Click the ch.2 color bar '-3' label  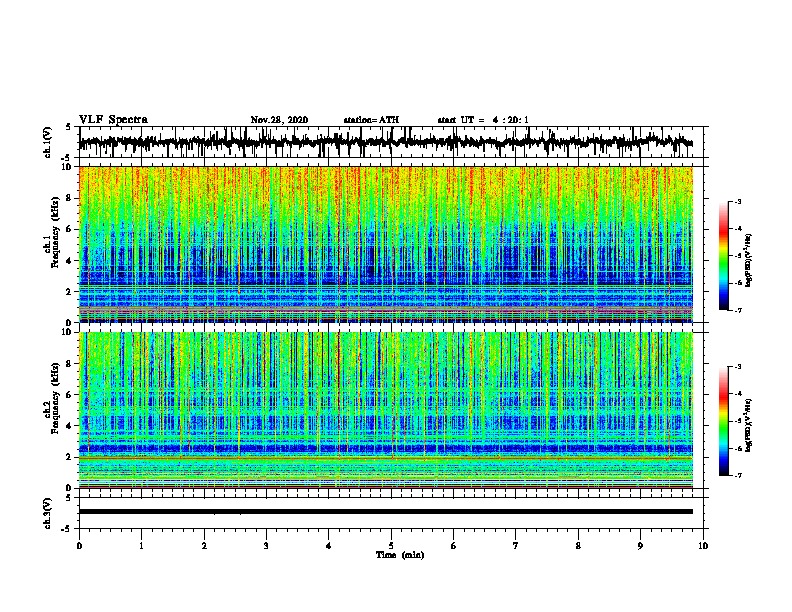[x=738, y=367]
